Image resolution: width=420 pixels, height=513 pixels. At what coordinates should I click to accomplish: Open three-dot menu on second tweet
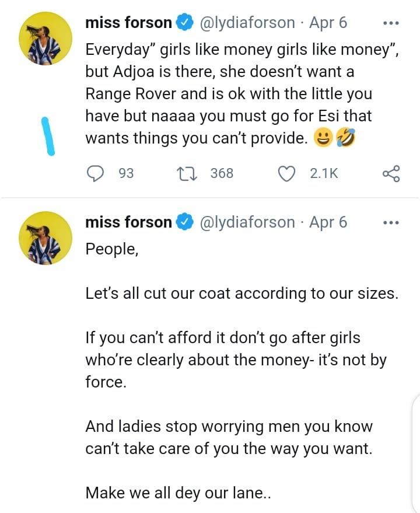pyautogui.click(x=390, y=222)
